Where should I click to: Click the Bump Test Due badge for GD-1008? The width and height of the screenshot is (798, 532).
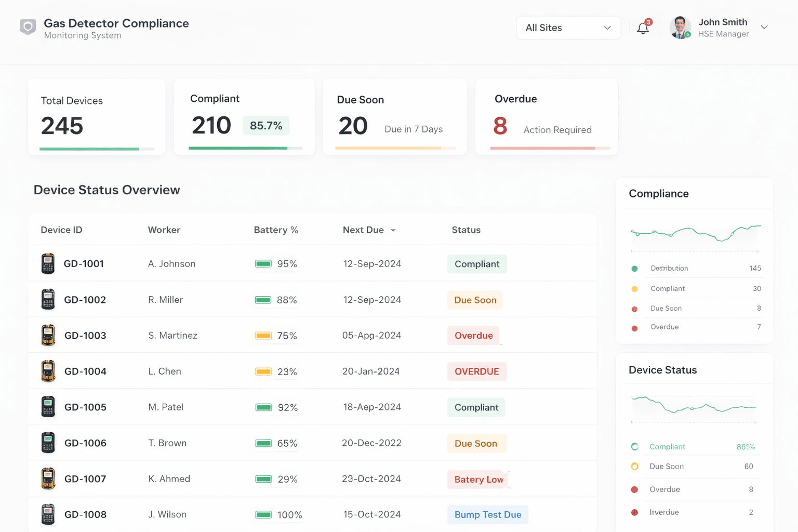[487, 514]
